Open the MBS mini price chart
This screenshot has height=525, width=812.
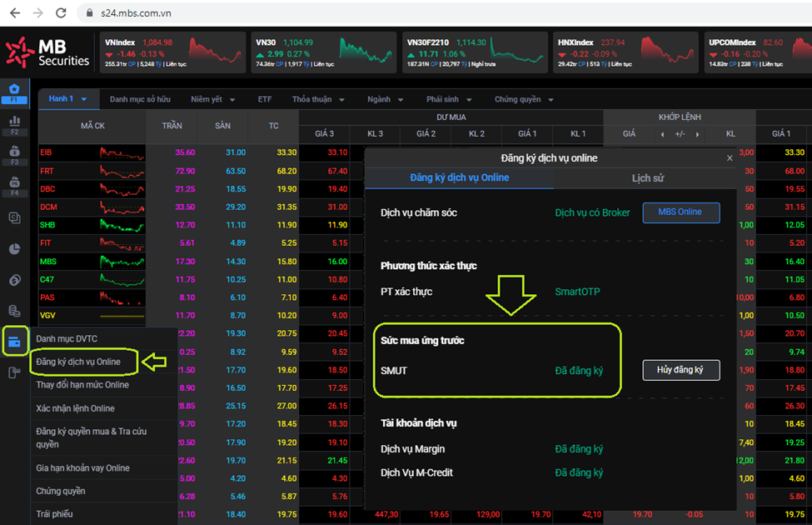point(122,262)
